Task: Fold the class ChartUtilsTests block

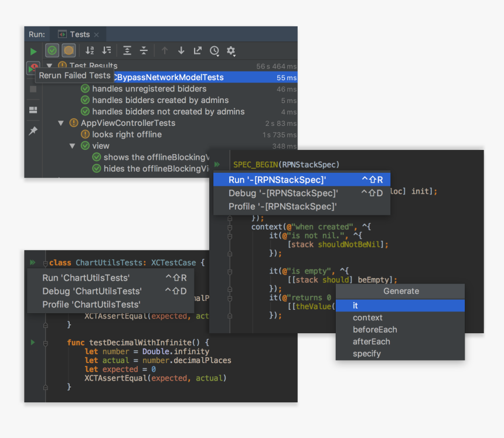Action: pos(46,264)
